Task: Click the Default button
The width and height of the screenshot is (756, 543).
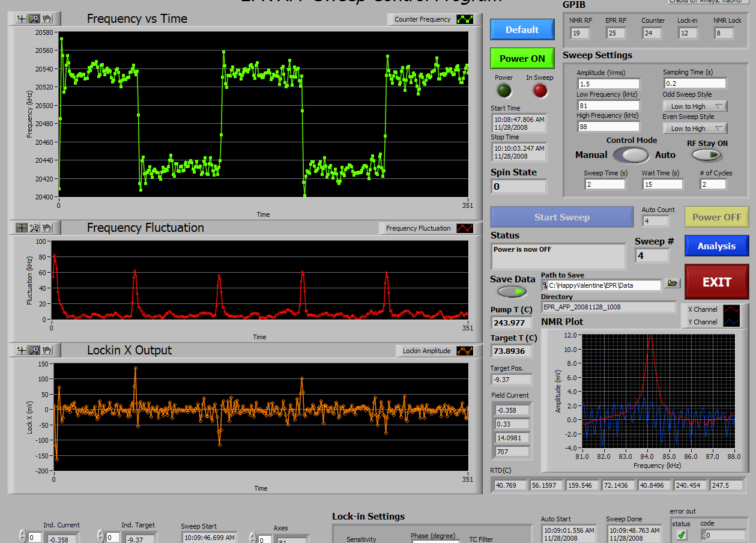Action: (x=522, y=29)
